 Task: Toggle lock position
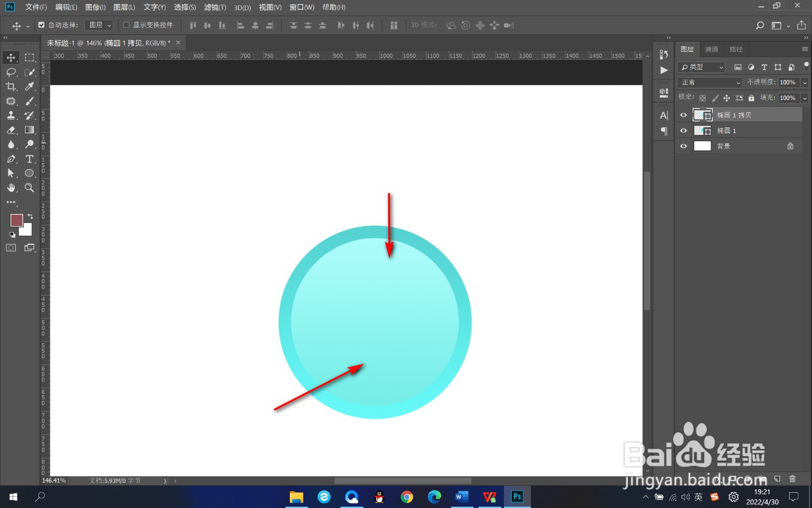pos(727,98)
